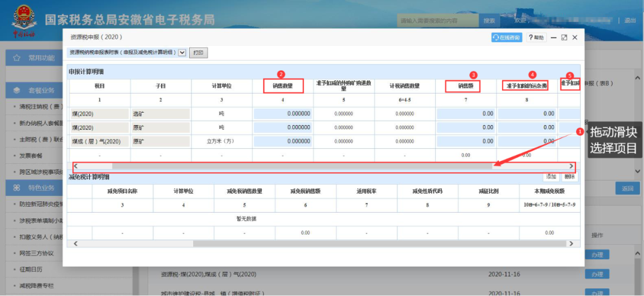
Task: Click the upper table horizontal scrollbar thumb
Action: tap(302, 166)
